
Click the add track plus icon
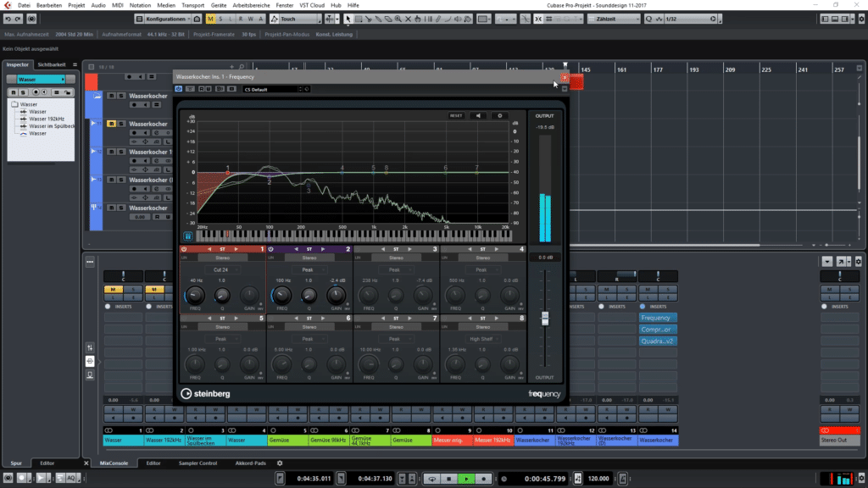point(232,67)
